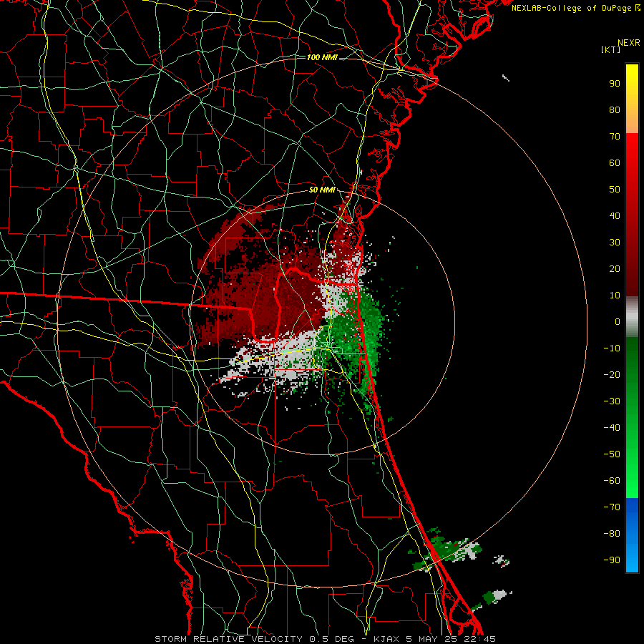Click the positive 10 knot scale label
Viewport: 644px width, 644px height.
click(615, 296)
